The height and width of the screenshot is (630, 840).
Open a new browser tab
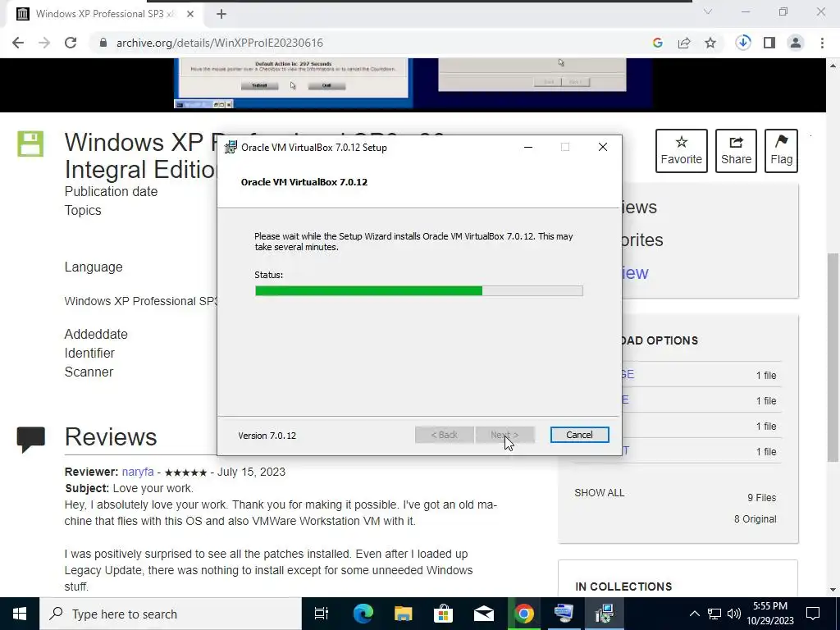tap(221, 14)
